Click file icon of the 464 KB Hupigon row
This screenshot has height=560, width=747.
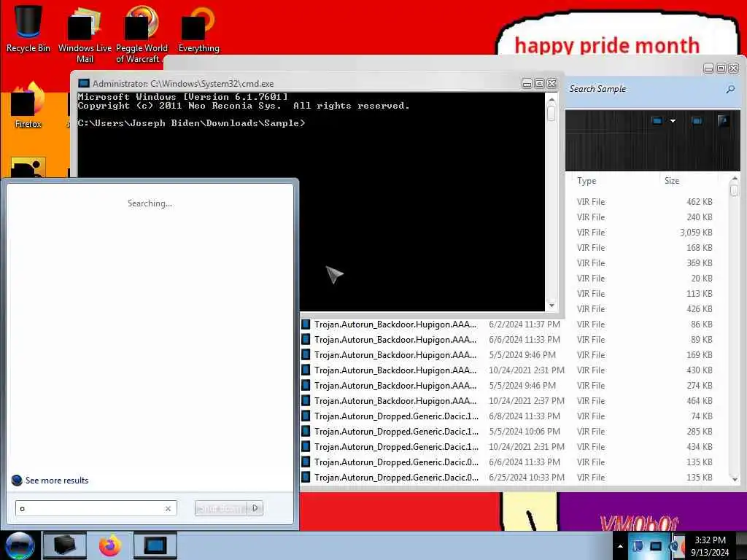pyautogui.click(x=306, y=400)
